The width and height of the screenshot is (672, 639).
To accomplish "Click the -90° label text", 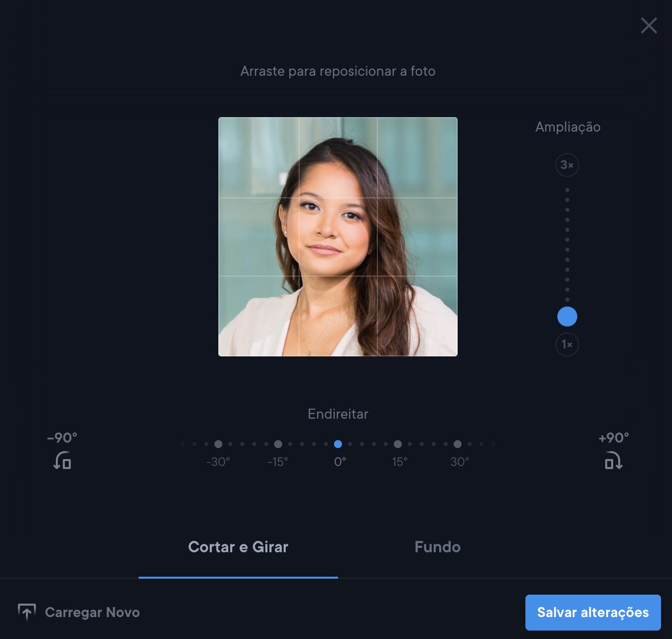I will [x=62, y=438].
